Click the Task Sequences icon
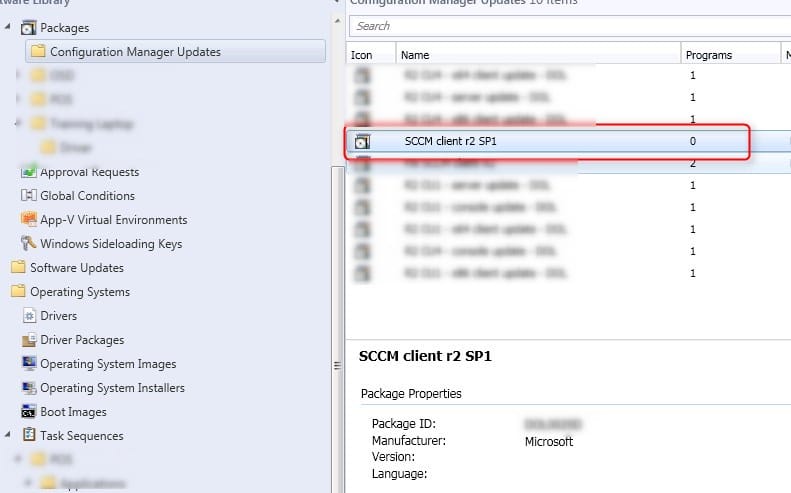791x493 pixels. point(29,435)
